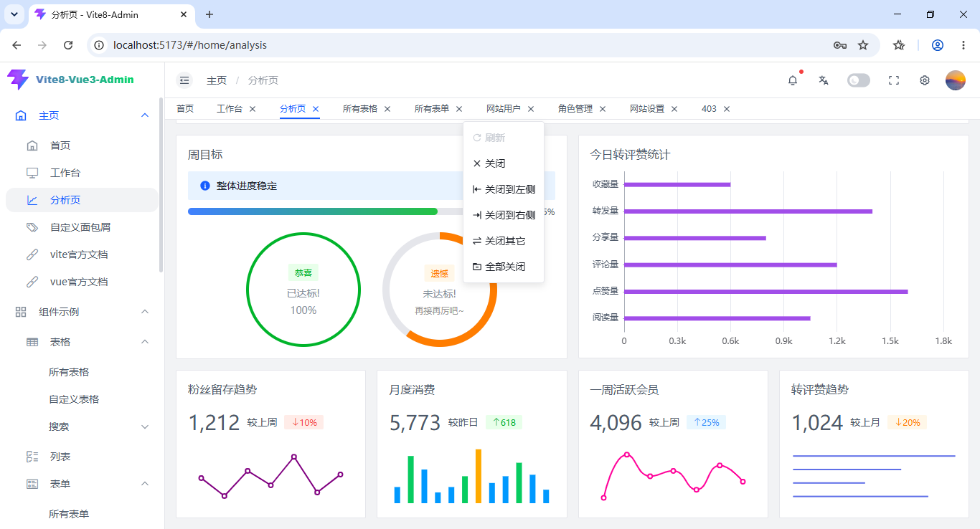Open Chrome's three-dot menu
Image resolution: width=980 pixels, height=529 pixels.
point(963,45)
